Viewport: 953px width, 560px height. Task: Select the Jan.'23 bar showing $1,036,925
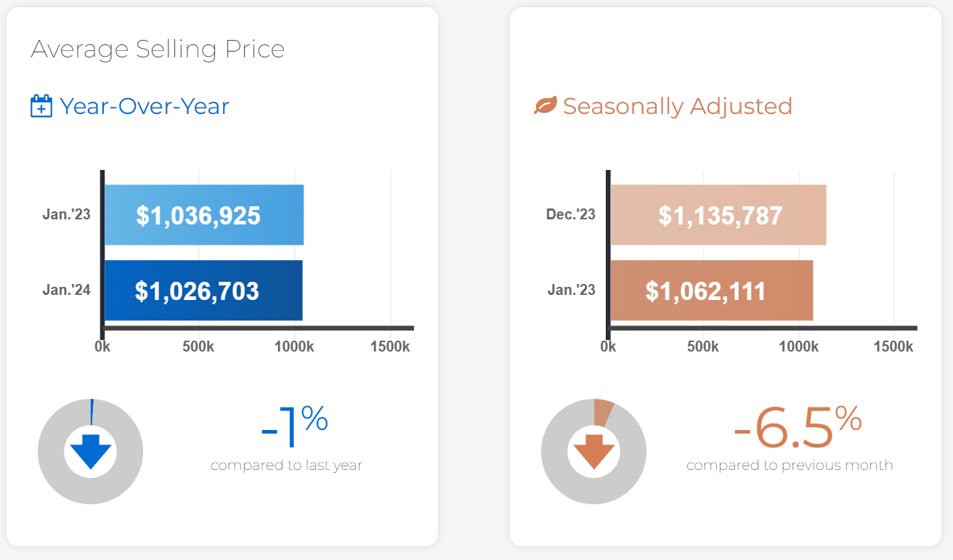click(204, 215)
